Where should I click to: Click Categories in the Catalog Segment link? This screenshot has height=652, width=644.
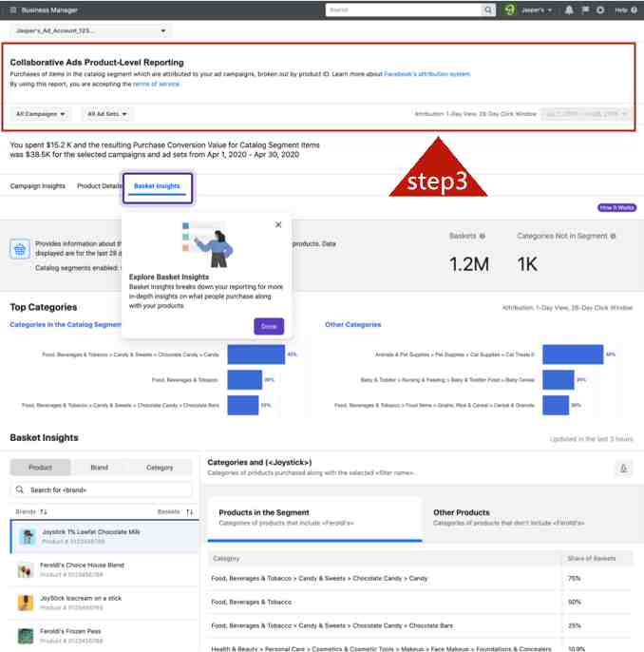(x=66, y=324)
